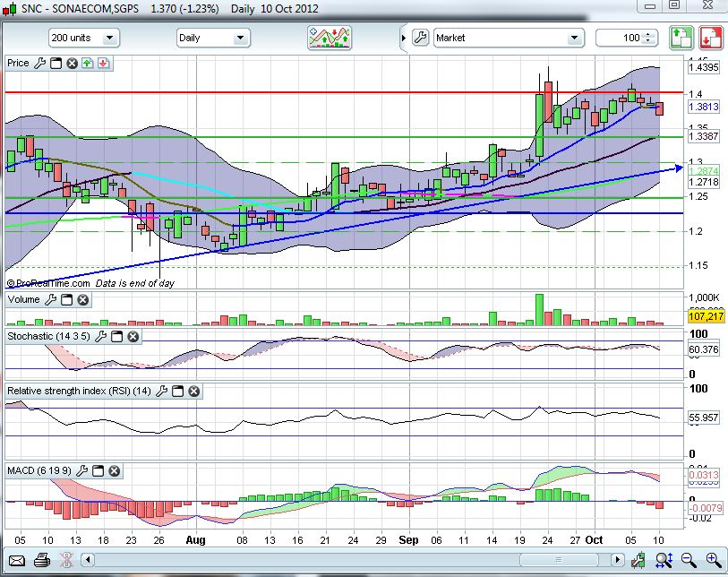
Task: Open RSI settings wrench
Action: point(161,392)
